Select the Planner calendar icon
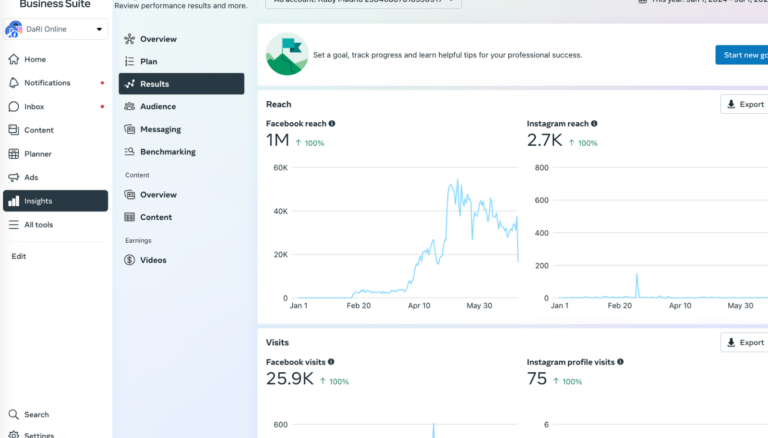The image size is (768, 438). [14, 154]
